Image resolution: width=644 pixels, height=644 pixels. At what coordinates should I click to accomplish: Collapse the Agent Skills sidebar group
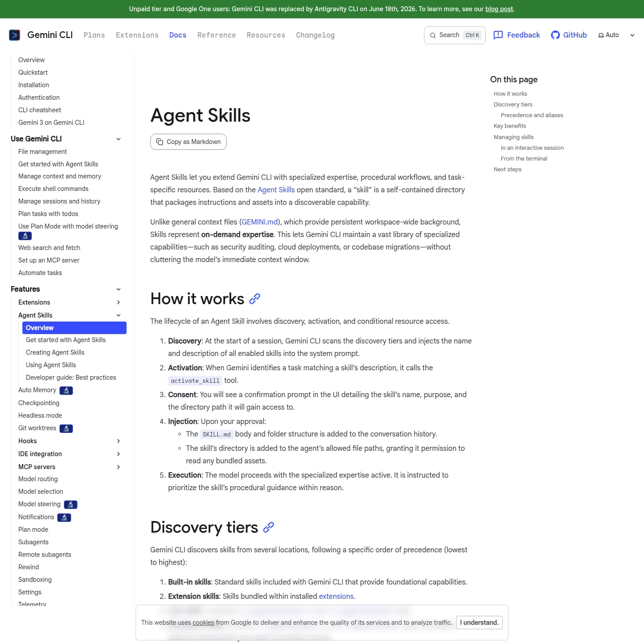pos(119,315)
